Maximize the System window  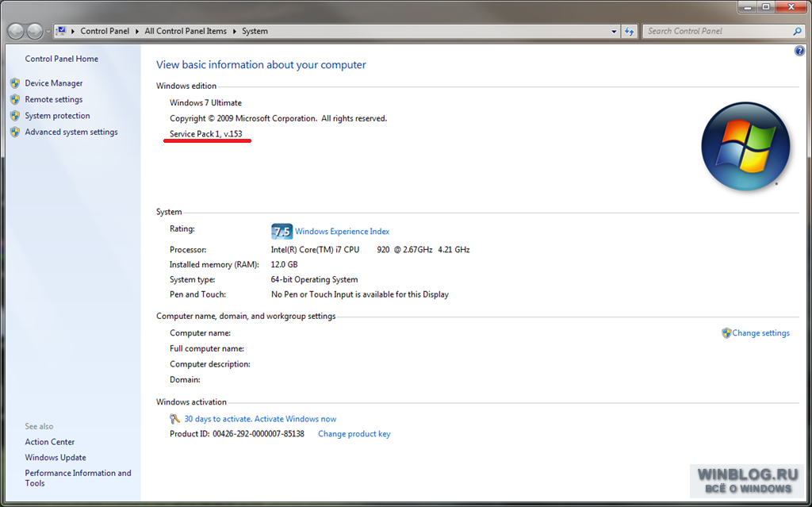(766, 7)
